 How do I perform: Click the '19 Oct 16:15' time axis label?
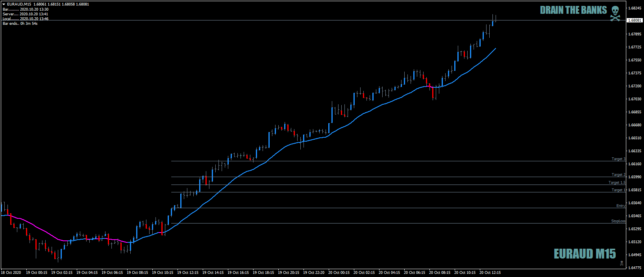coord(238,273)
